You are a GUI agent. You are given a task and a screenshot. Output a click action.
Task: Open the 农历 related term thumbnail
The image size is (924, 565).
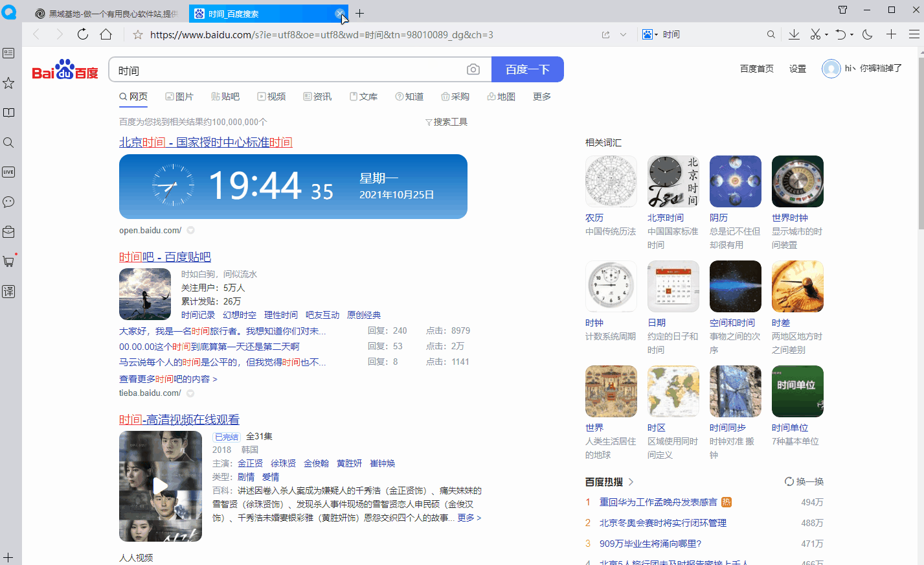611,181
